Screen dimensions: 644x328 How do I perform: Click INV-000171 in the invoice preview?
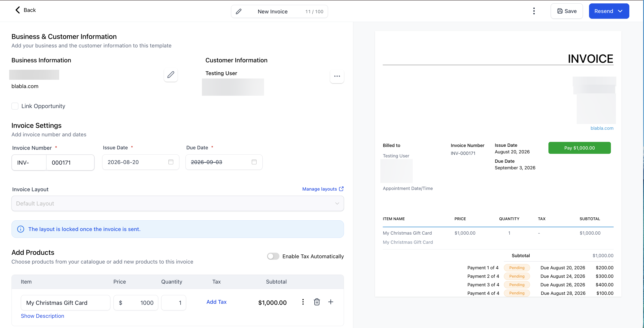tap(463, 153)
